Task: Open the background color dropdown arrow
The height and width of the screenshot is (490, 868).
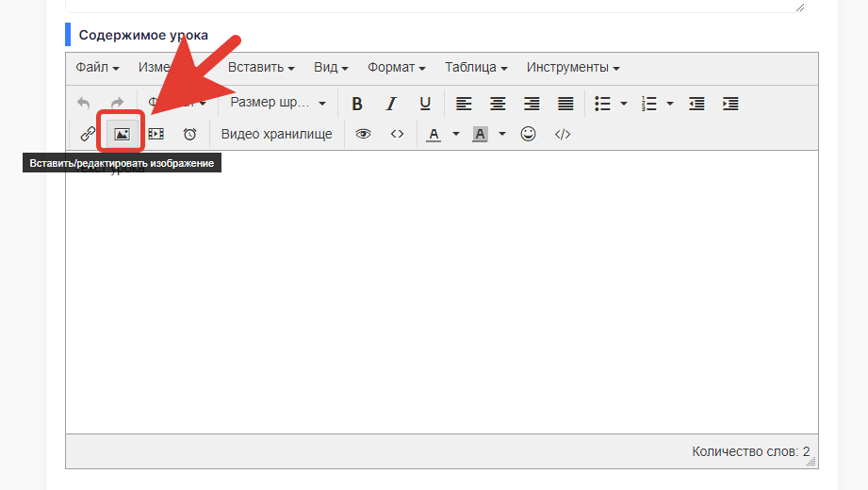Action: pos(502,134)
